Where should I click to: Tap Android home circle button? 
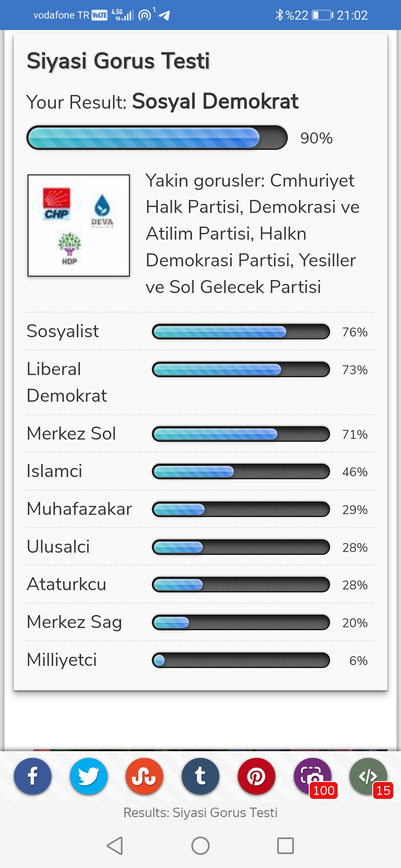click(x=200, y=846)
